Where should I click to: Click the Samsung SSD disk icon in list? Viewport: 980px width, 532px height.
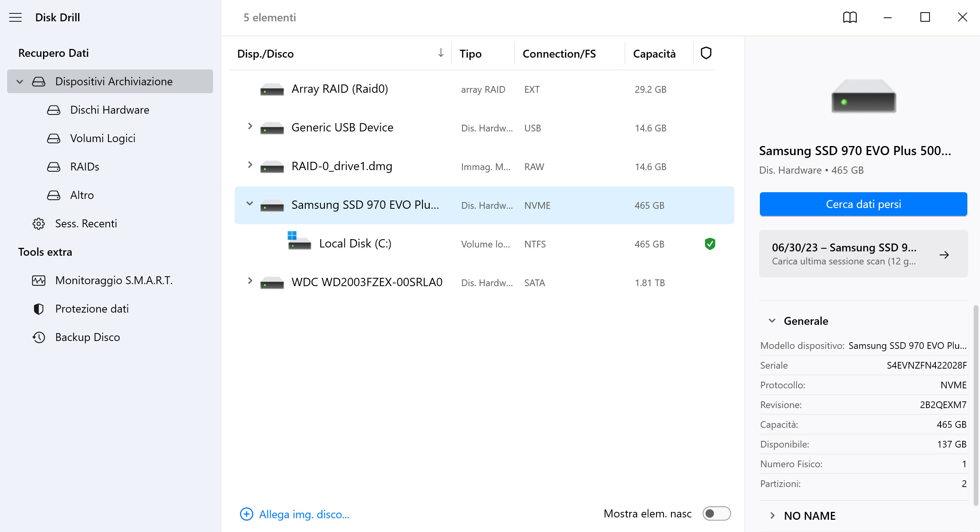coord(272,206)
